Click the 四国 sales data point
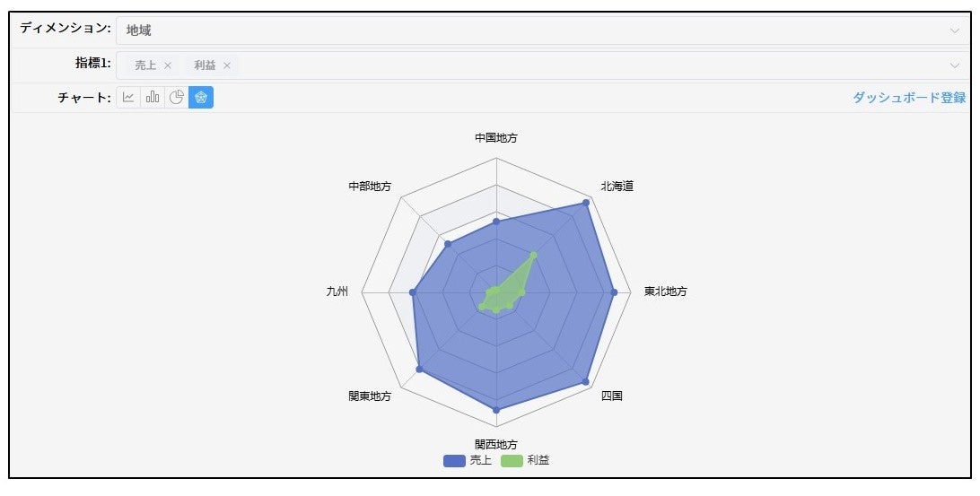The height and width of the screenshot is (496, 980). tap(586, 382)
